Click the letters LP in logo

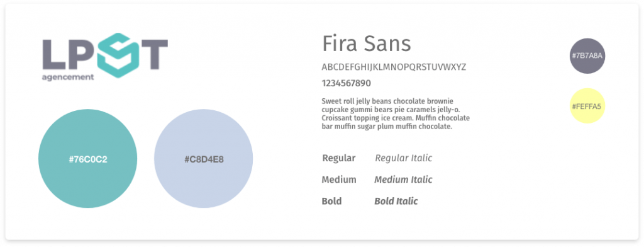tap(69, 54)
